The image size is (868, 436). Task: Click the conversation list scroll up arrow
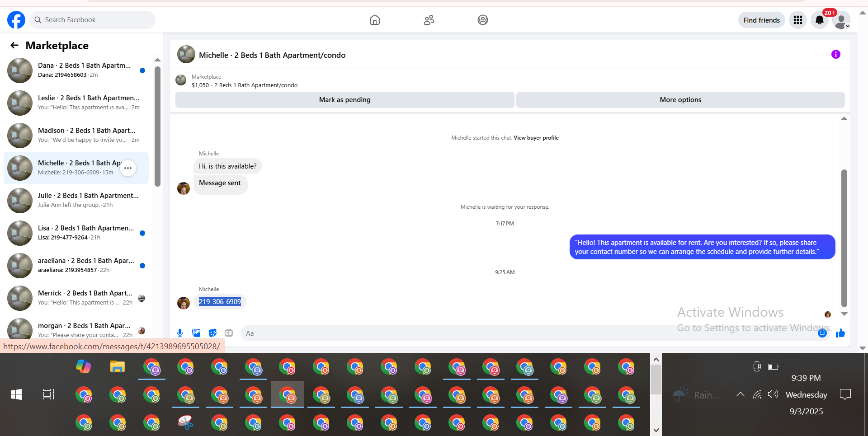coord(157,60)
